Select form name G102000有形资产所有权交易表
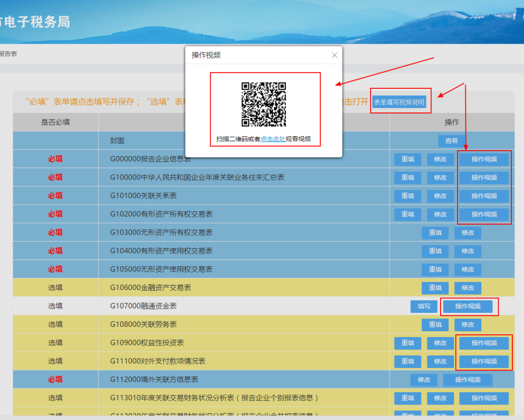This screenshot has height=420, width=524. tap(162, 214)
